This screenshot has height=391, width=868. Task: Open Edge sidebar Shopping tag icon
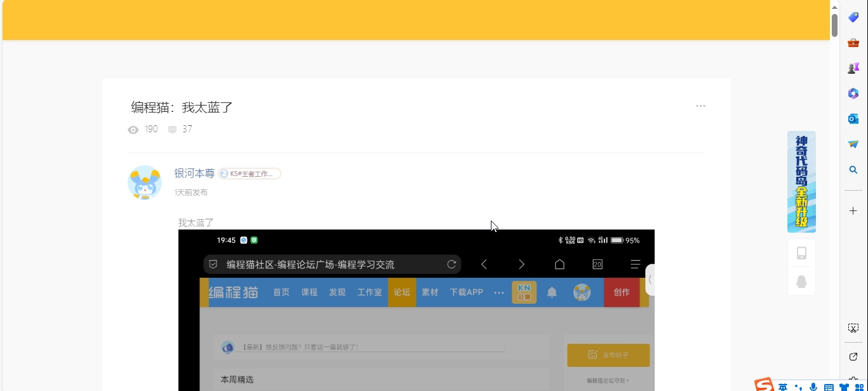[x=853, y=17]
